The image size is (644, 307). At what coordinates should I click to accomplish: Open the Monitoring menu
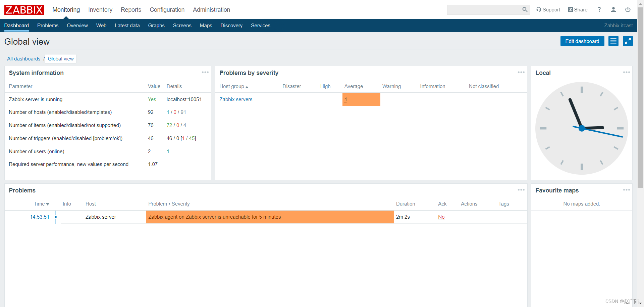66,10
